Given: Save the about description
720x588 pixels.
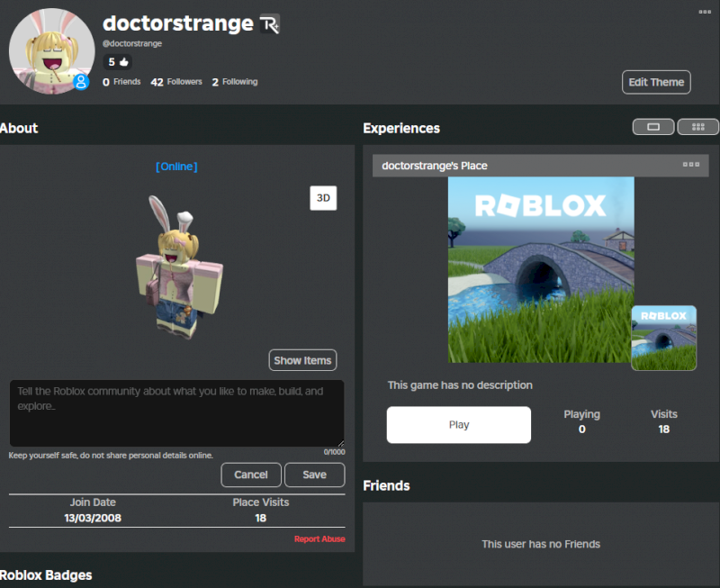Looking at the screenshot, I should click(x=314, y=475).
